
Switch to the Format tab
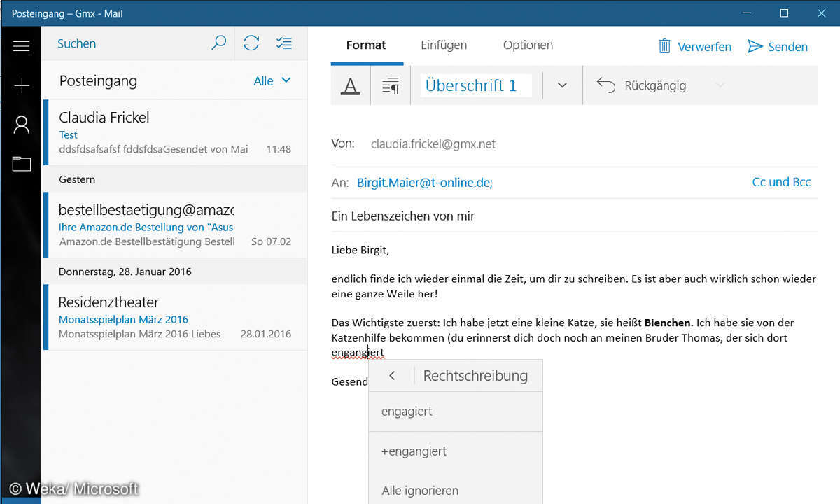click(x=366, y=45)
